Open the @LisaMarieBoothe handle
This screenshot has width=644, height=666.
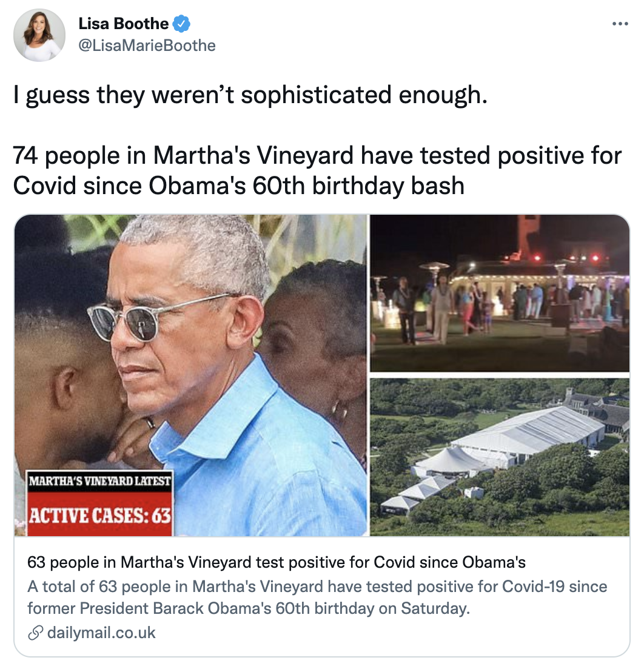coord(147,45)
